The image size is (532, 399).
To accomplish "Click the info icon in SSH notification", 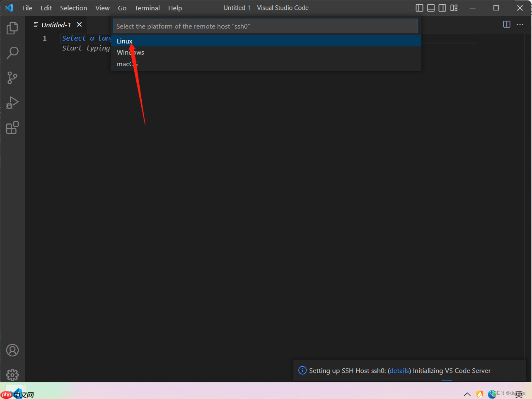I will [x=302, y=370].
